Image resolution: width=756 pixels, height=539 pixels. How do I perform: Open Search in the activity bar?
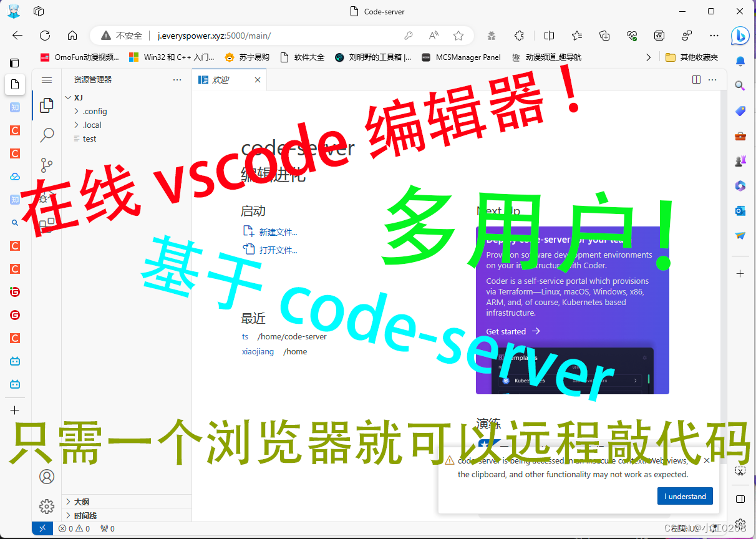pyautogui.click(x=46, y=135)
